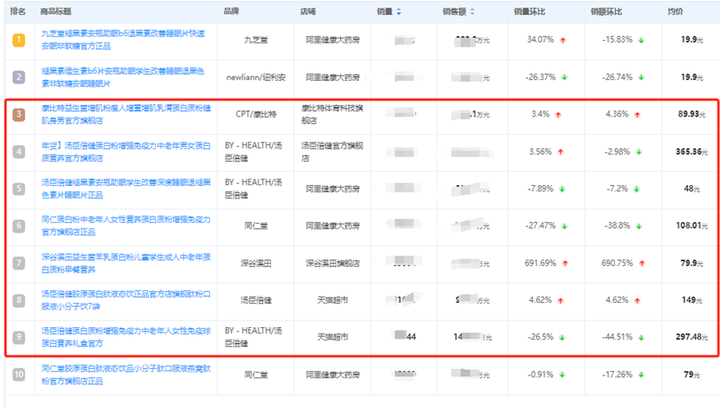Image resolution: width=720 pixels, height=408 pixels.
Task: Open the rank 10 product title link
Action: pyautogui.click(x=126, y=374)
